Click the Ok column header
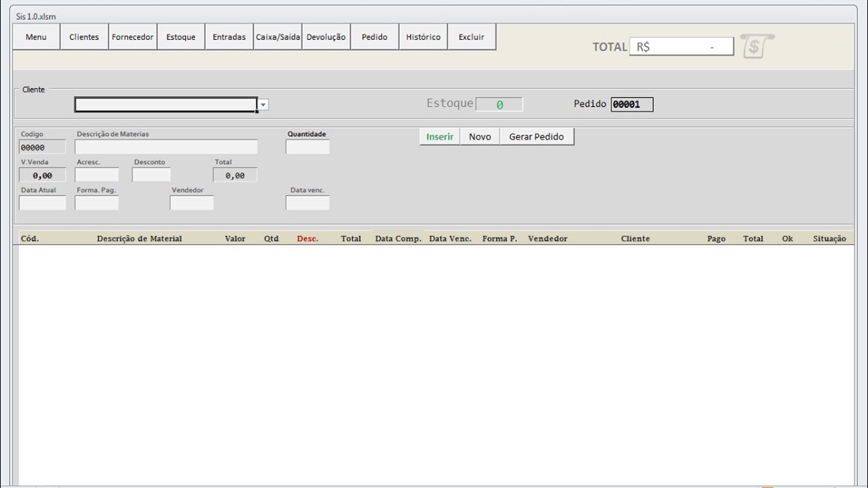The width and height of the screenshot is (868, 488). 787,239
